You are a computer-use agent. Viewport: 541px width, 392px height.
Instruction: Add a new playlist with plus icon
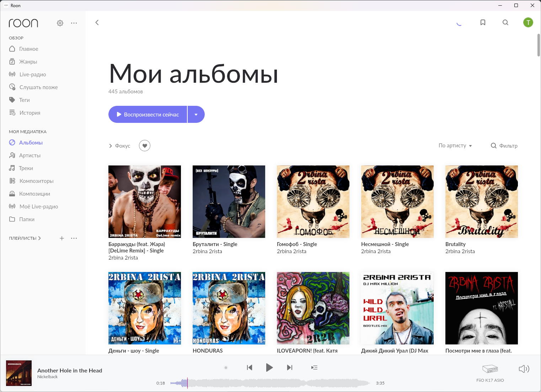[62, 238]
